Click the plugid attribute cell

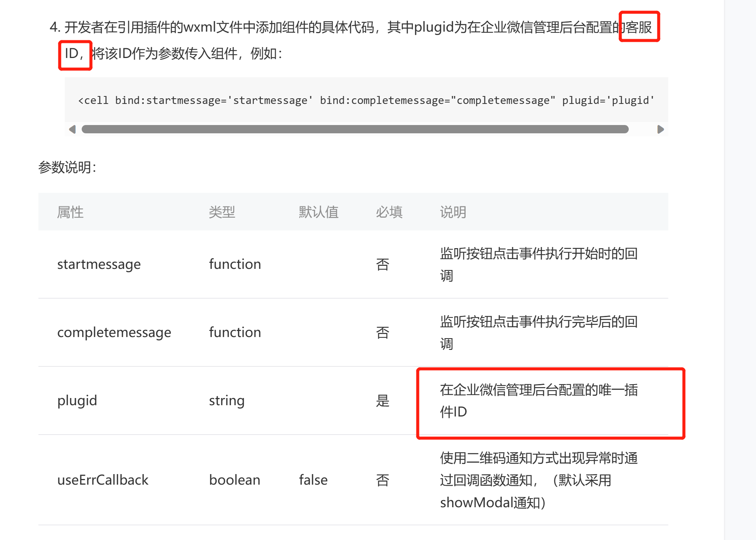77,400
